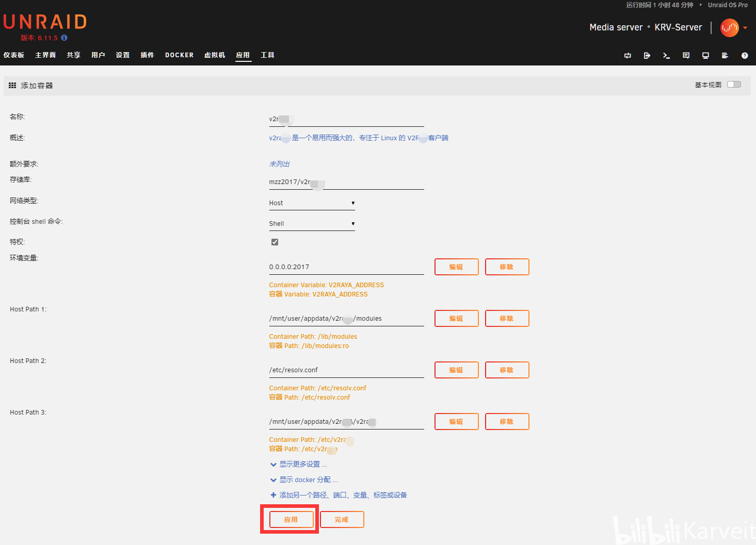The image size is (756, 545).
Task: Open the account dropdown arrow beside avatar
Action: point(745,28)
